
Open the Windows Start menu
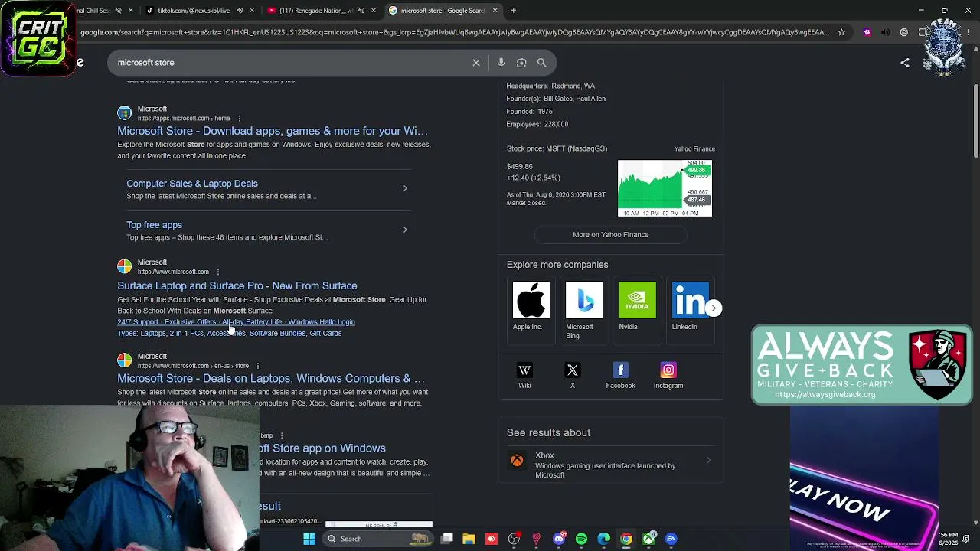(x=309, y=539)
